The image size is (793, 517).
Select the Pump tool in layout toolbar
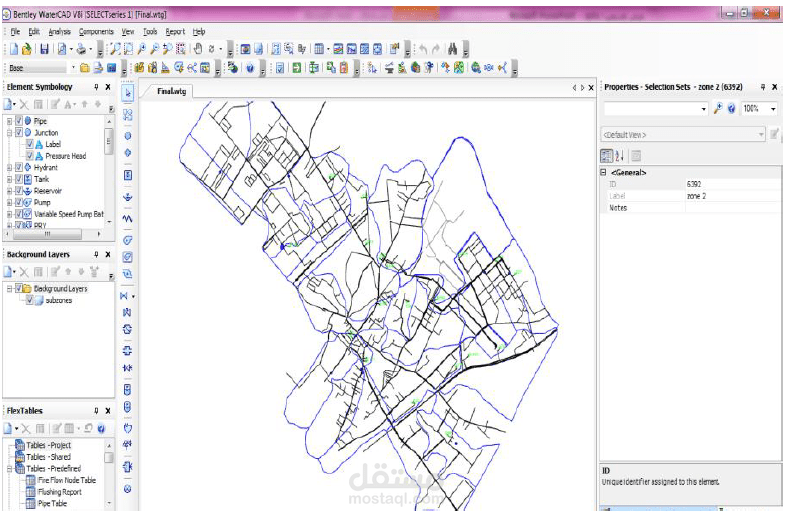click(127, 240)
